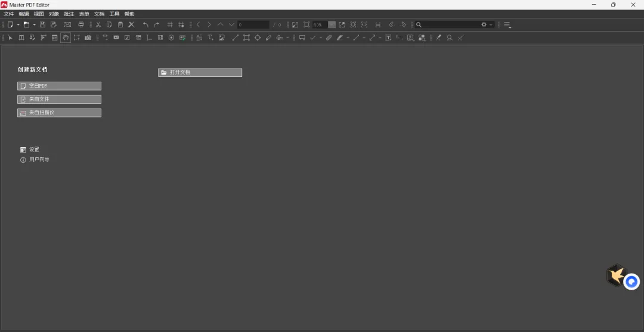Open the 工具 menu
Image resolution: width=644 pixels, height=332 pixels.
click(x=114, y=14)
